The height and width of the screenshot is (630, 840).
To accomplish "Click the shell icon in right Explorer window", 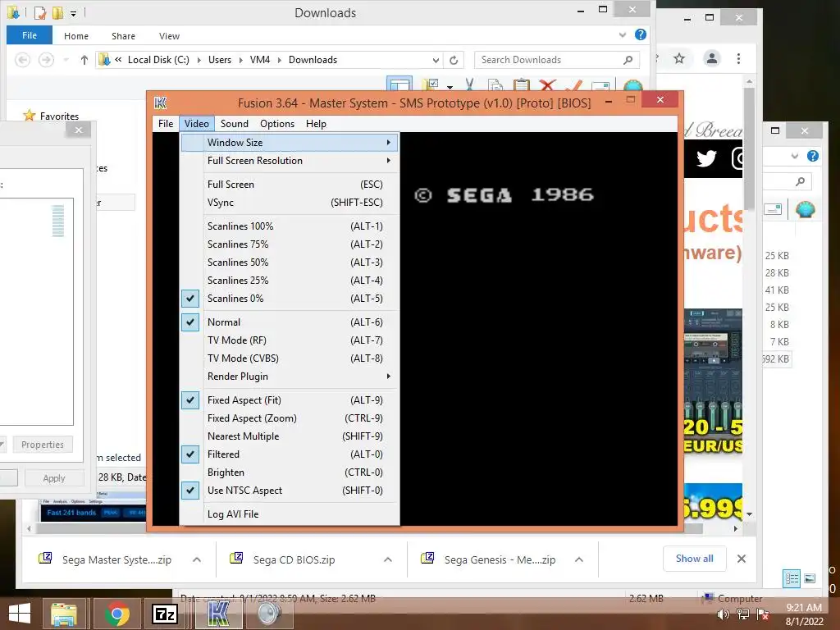I will [805, 209].
